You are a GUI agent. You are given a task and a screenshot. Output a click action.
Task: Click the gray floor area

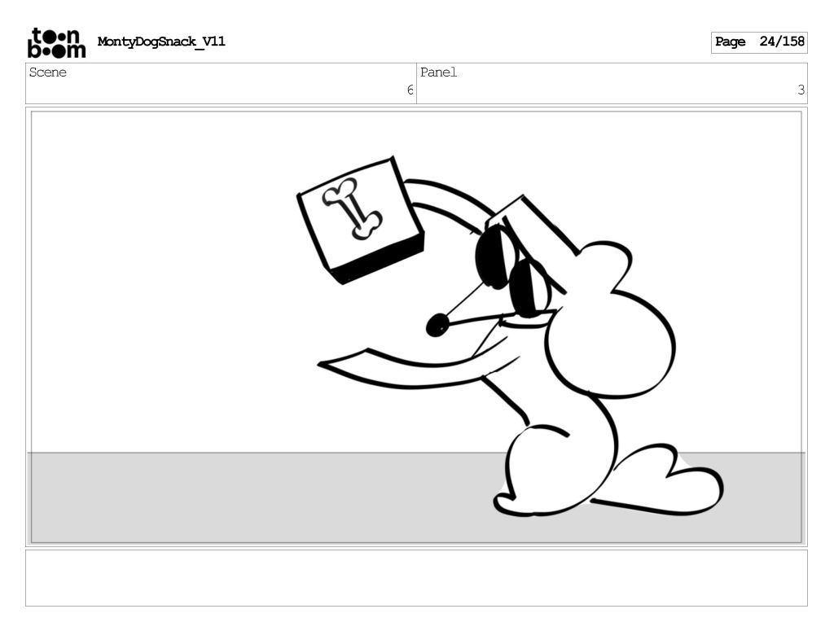pyautogui.click(x=244, y=497)
